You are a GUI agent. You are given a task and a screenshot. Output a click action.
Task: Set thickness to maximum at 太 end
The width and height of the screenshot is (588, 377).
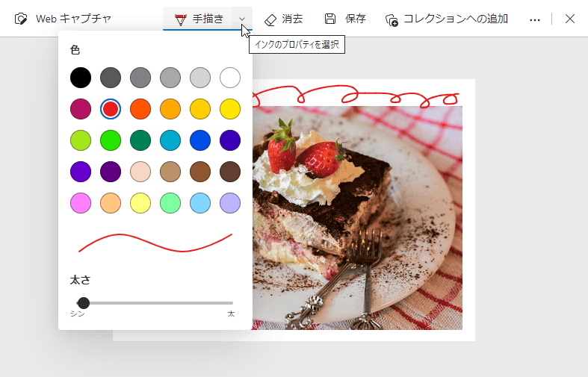(x=232, y=303)
